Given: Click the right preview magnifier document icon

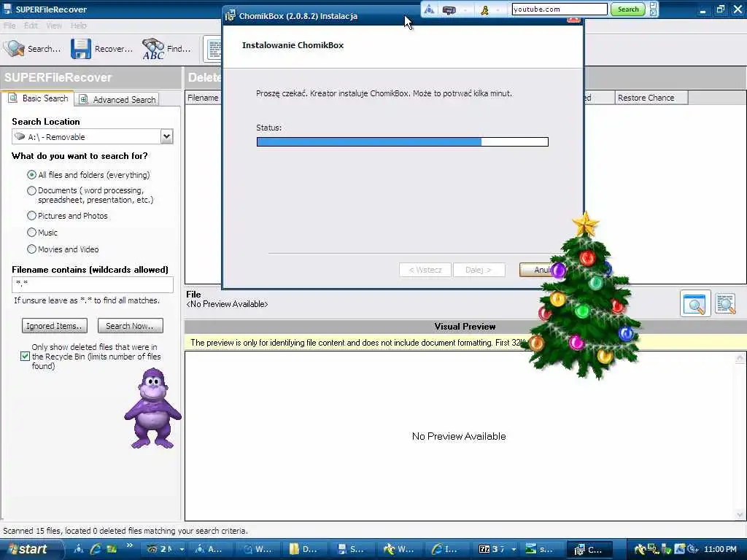Looking at the screenshot, I should tap(726, 304).
